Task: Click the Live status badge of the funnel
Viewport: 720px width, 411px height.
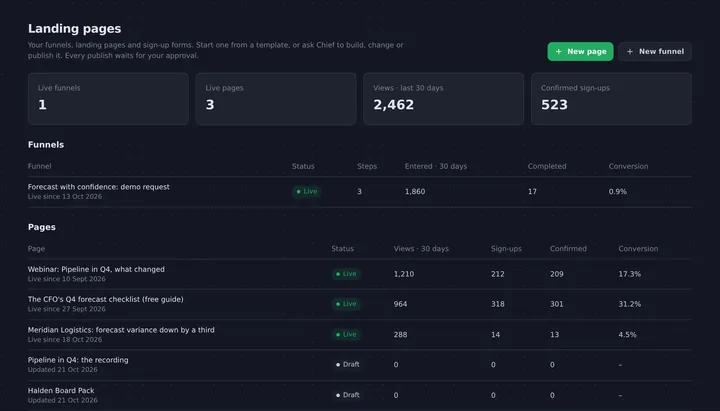Action: (307, 191)
